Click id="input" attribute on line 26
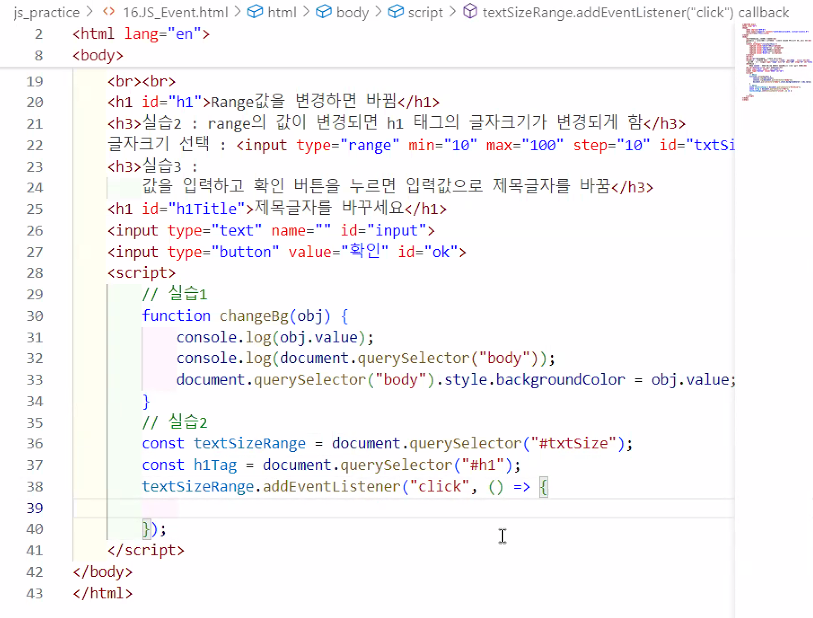This screenshot has height=618, width=813. pyautogui.click(x=383, y=231)
